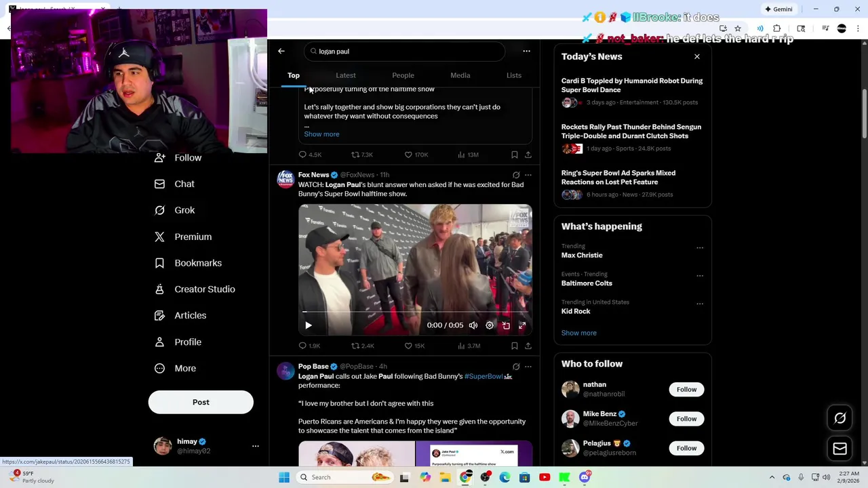This screenshot has height=488, width=868.
Task: Seek on the video progress bar
Action: (415, 312)
